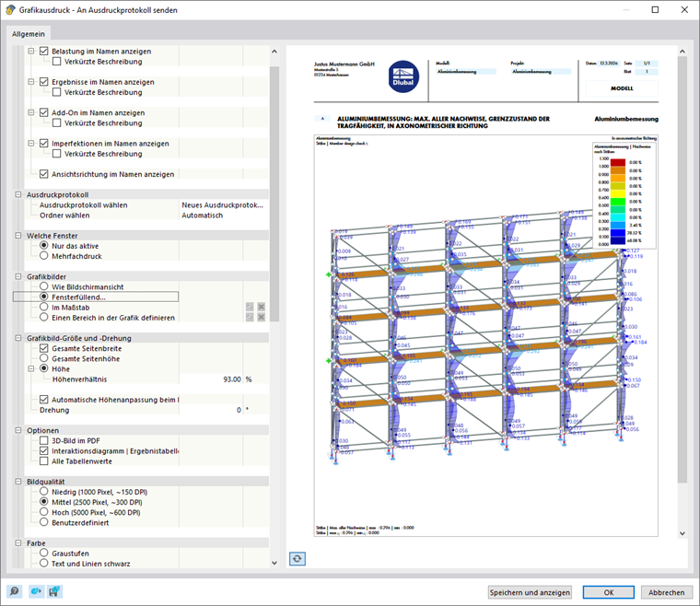Image resolution: width=700 pixels, height=606 pixels.
Task: Click the refresh preview icon below preview
Action: point(297,559)
